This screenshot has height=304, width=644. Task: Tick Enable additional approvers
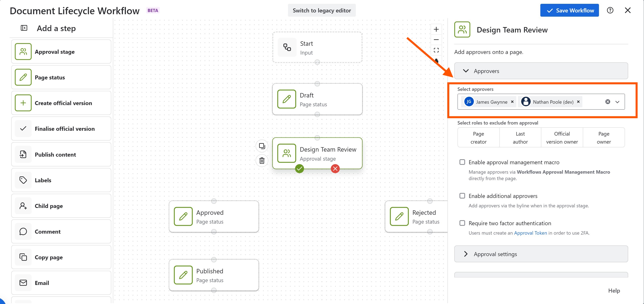(462, 196)
